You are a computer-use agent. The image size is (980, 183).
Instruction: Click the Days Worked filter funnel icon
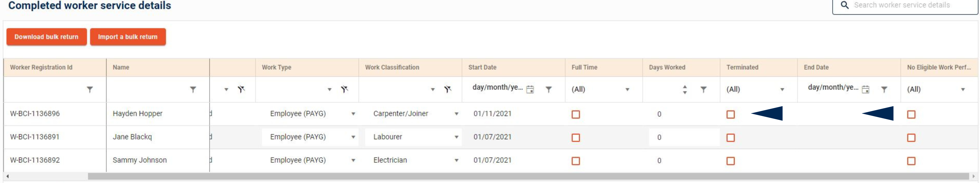pos(703,90)
